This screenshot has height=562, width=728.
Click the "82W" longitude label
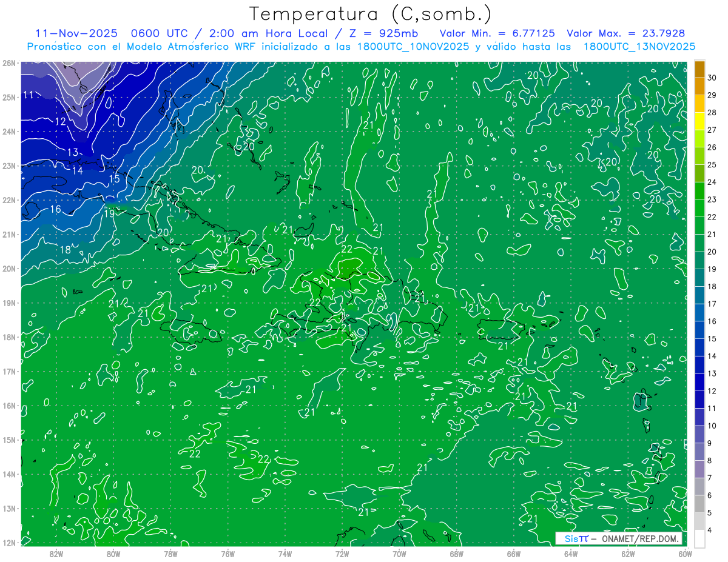pos(56,553)
